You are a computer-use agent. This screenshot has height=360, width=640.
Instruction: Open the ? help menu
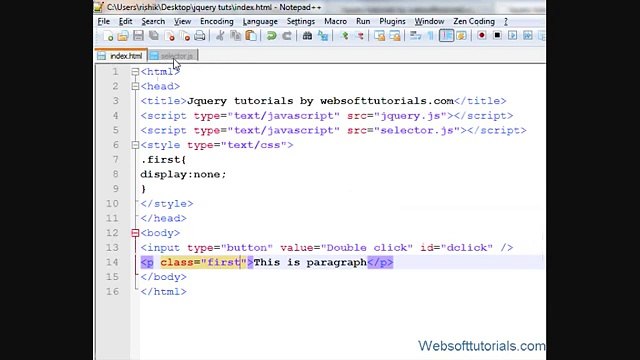506,21
